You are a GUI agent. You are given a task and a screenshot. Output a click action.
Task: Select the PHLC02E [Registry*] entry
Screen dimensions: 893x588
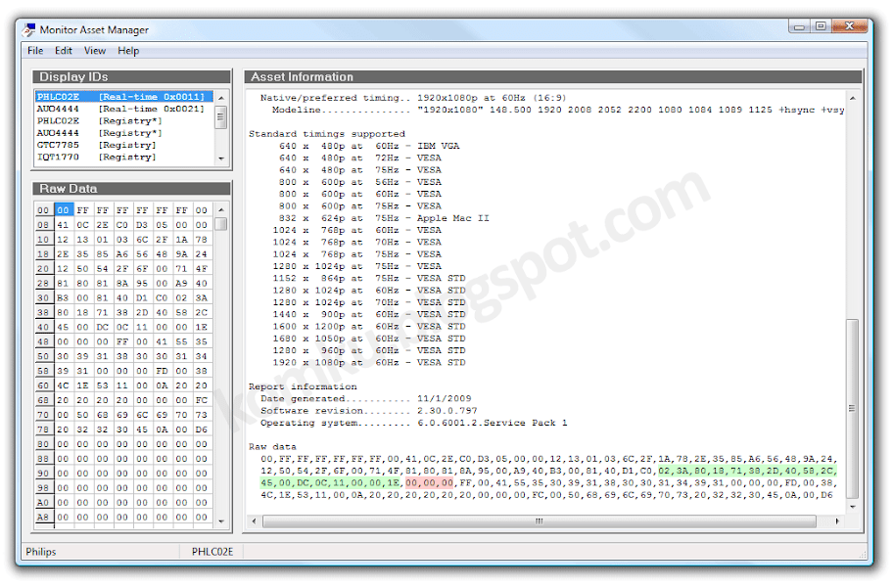[123, 120]
